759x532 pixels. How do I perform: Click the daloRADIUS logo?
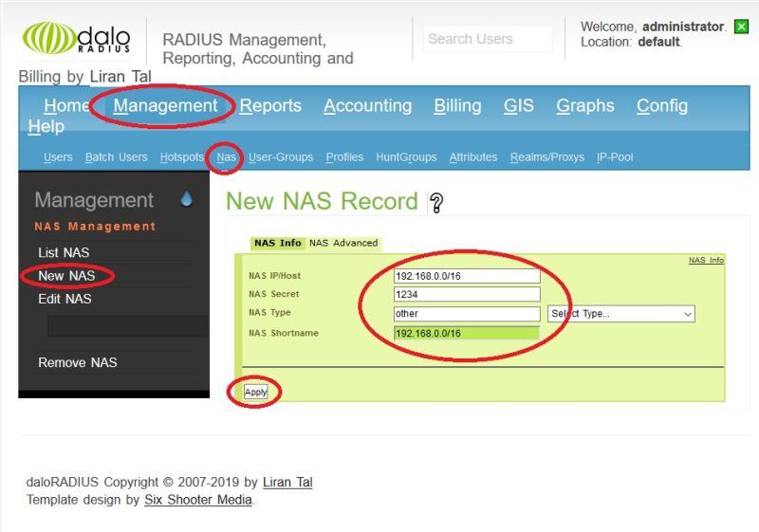tap(76, 38)
